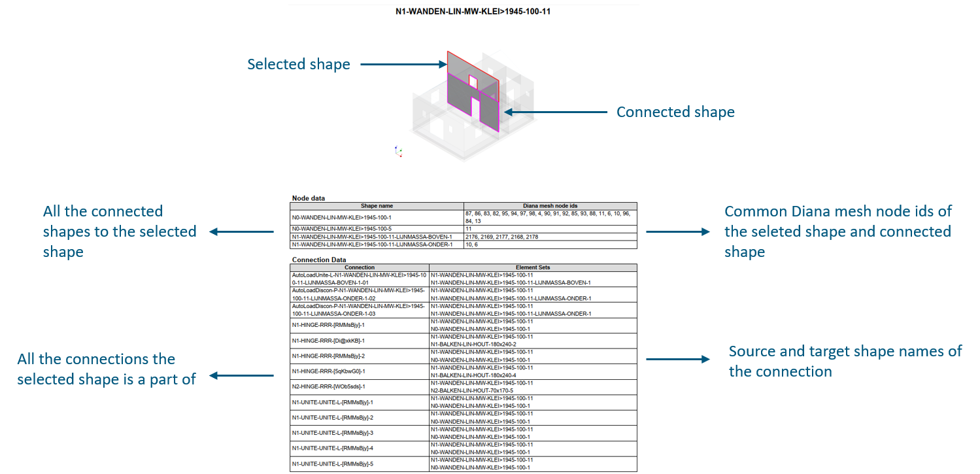Select connection AutoLoadDiscon-P ending in ONDER-1-02
The height and width of the screenshot is (474, 980).
pos(360,294)
